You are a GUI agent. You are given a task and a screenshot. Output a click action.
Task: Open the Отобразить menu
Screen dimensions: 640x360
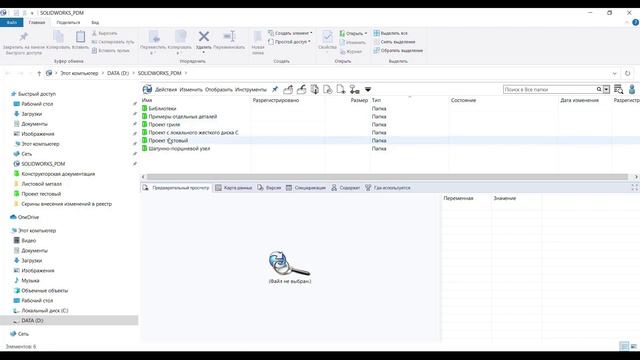pyautogui.click(x=219, y=89)
